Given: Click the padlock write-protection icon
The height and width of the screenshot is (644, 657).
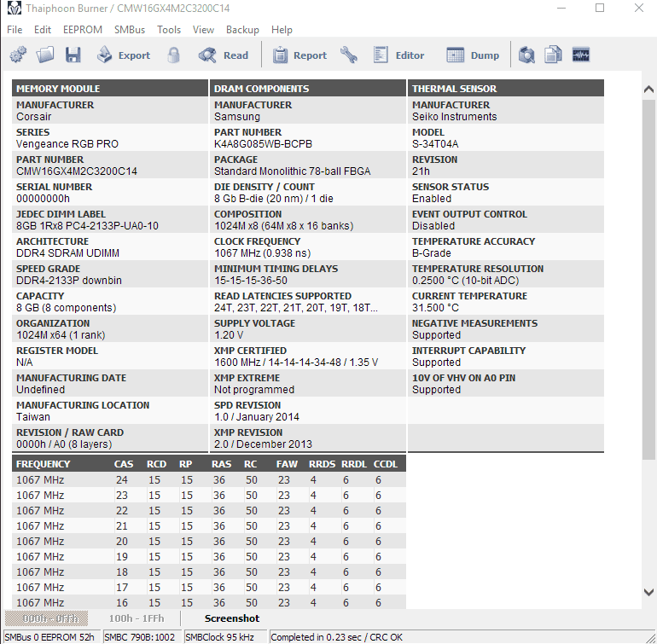Looking at the screenshot, I should pos(173,55).
